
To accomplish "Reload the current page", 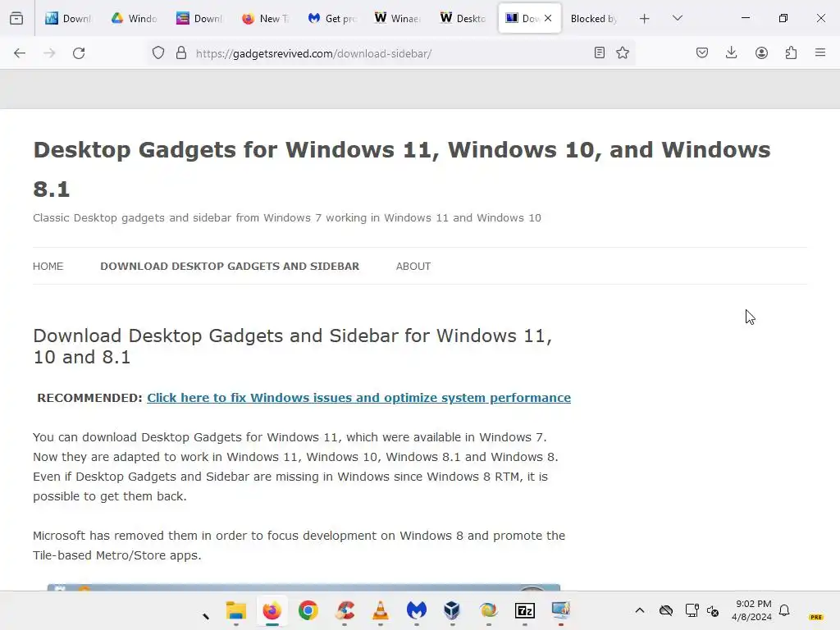I will click(x=79, y=53).
